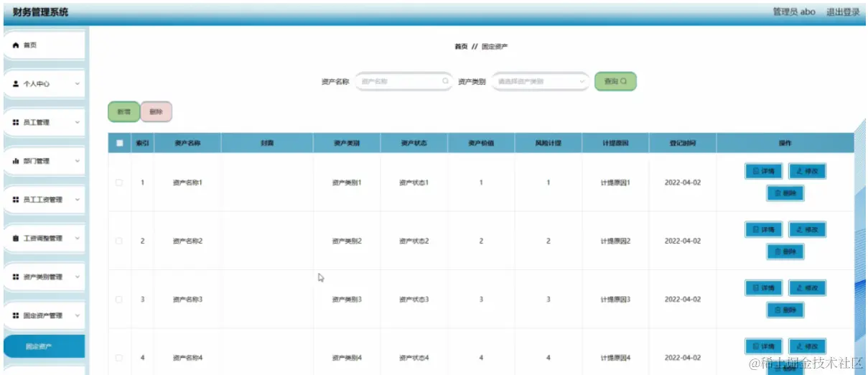Screen dimensions: 868x375
Task: Click the pink 删除 batch delete button
Action: [156, 112]
